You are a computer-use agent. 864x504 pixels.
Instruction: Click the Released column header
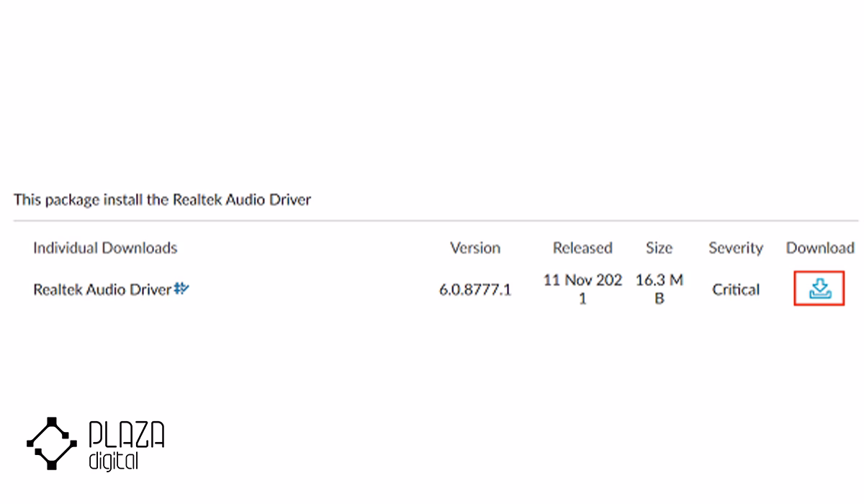coord(582,248)
